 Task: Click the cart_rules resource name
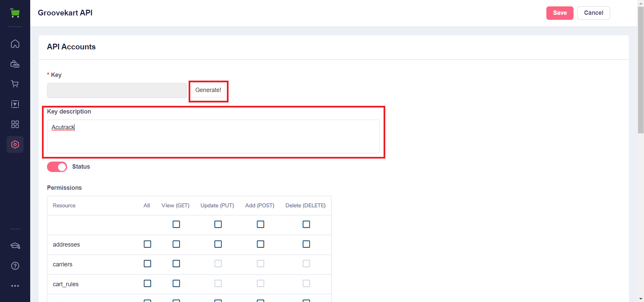[66, 284]
